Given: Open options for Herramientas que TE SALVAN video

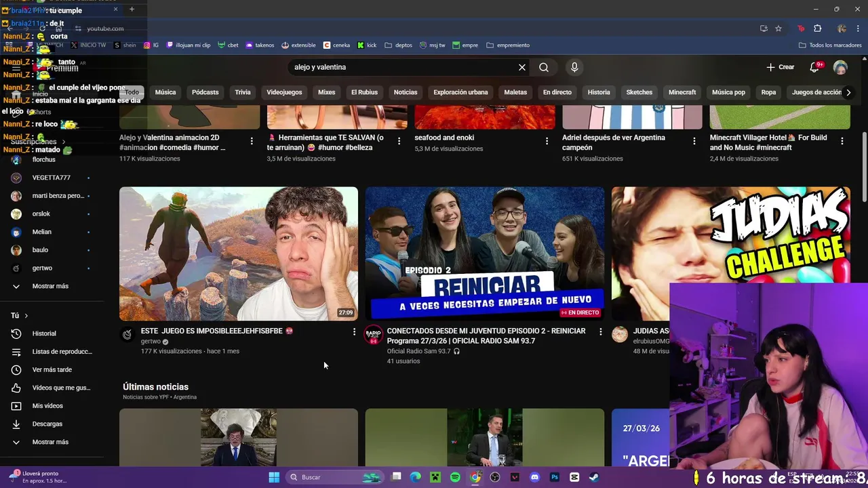Looking at the screenshot, I should point(399,141).
